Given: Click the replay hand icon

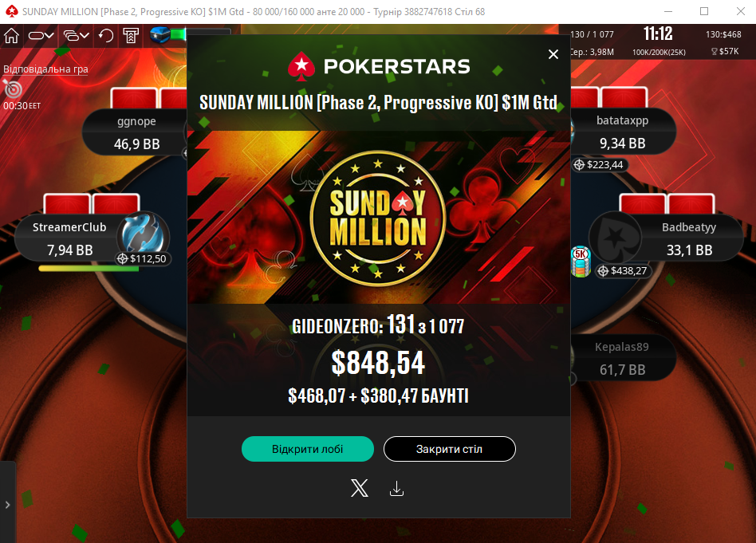Looking at the screenshot, I should (x=105, y=36).
